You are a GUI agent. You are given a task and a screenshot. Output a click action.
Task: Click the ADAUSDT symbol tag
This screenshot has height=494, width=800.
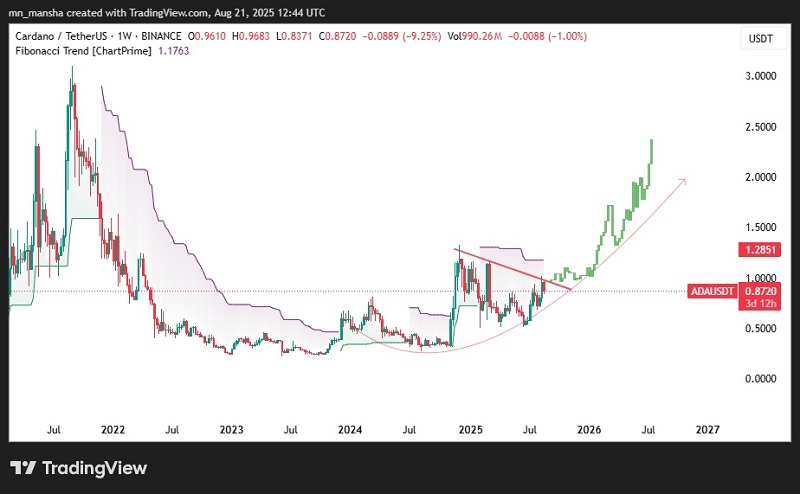click(714, 291)
